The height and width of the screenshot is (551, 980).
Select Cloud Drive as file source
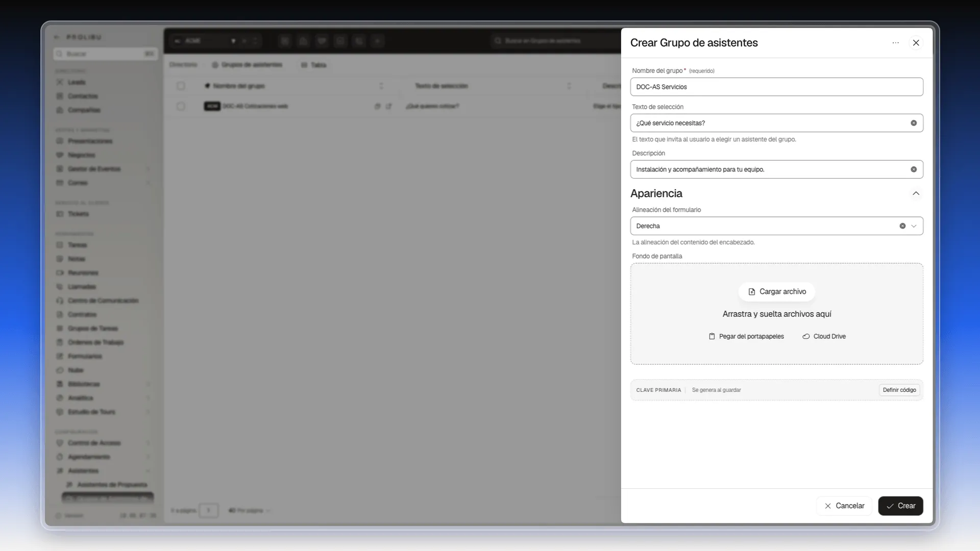point(824,336)
